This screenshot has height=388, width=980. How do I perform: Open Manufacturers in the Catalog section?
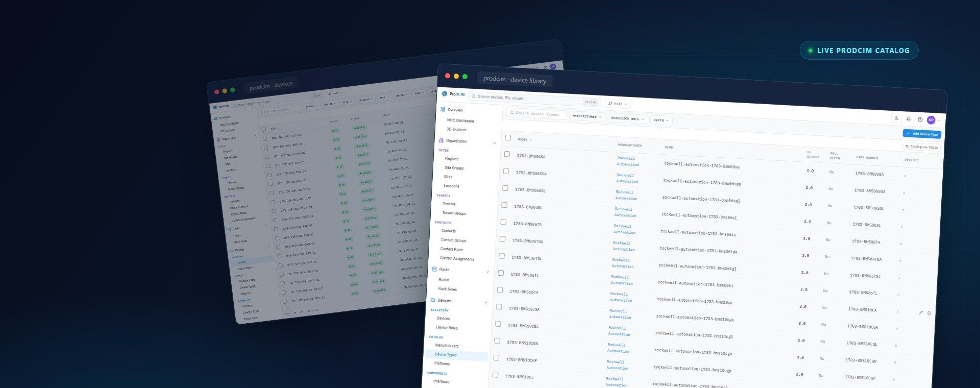click(x=447, y=346)
